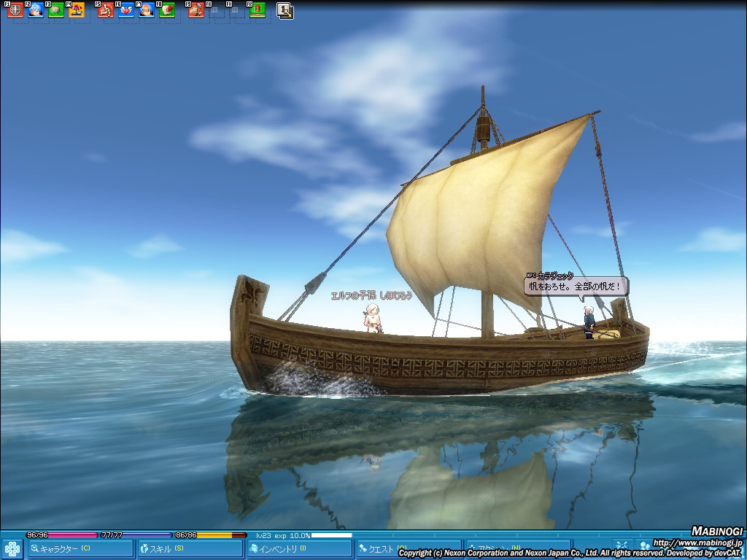The image size is (747, 560).
Task: Use the F4 parasol rest skill
Action: pyautogui.click(x=76, y=10)
